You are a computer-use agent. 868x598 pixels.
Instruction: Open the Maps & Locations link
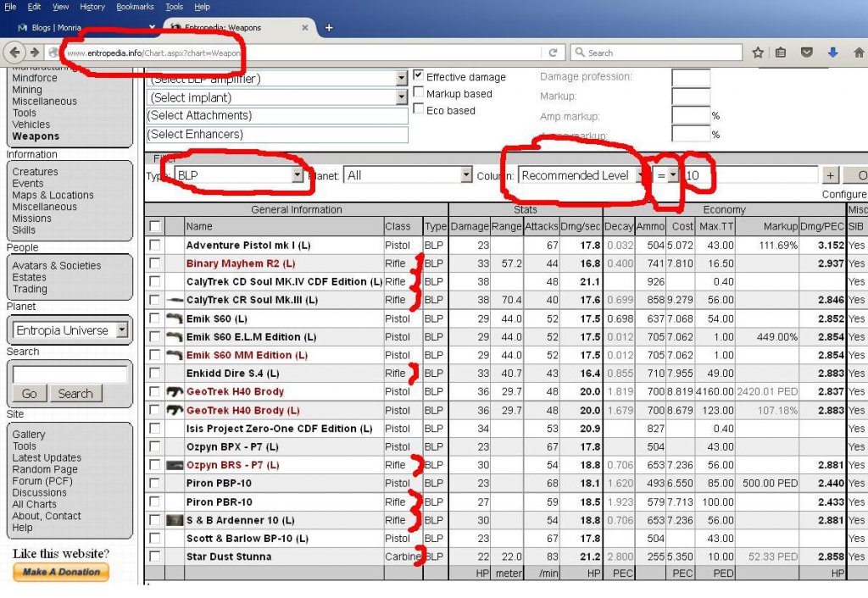click(x=53, y=196)
